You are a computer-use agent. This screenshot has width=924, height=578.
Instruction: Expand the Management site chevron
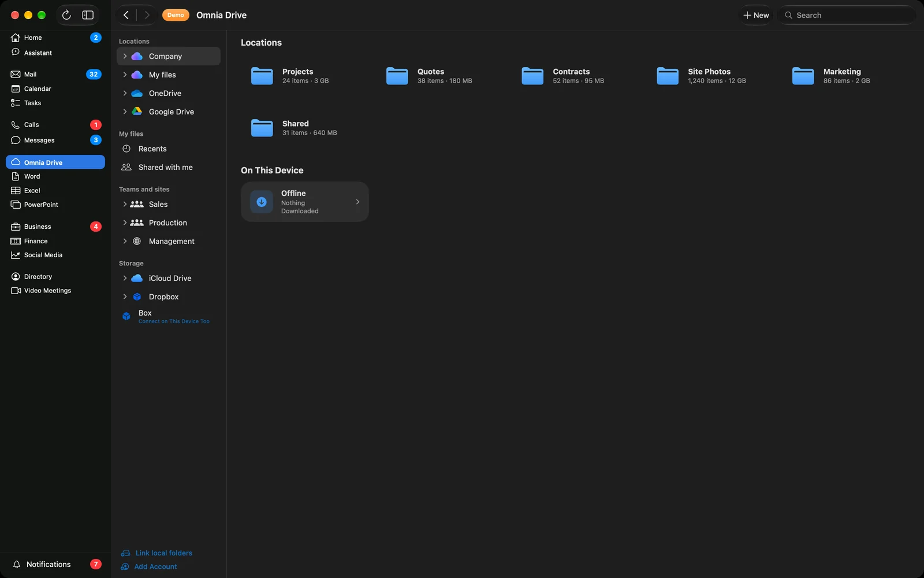click(125, 241)
